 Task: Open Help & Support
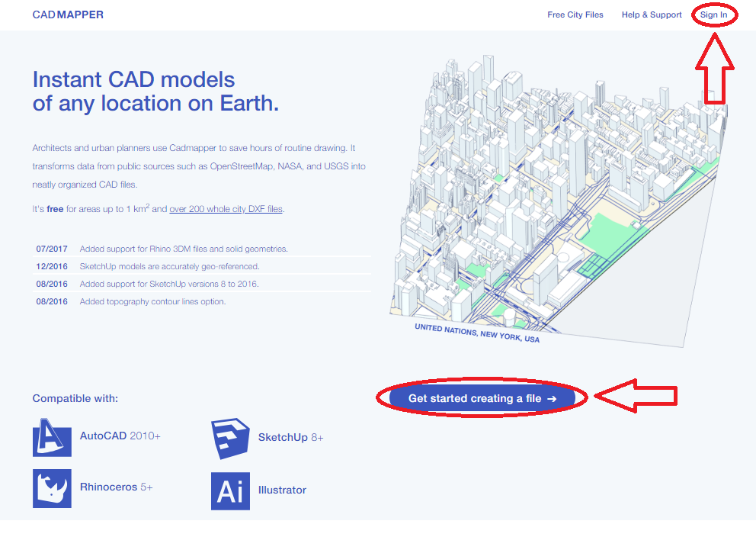point(652,15)
